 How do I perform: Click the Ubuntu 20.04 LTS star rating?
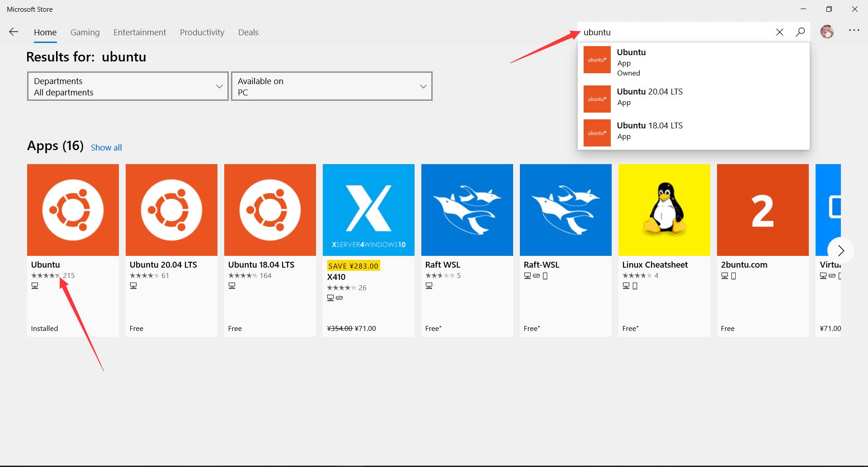pyautogui.click(x=149, y=275)
